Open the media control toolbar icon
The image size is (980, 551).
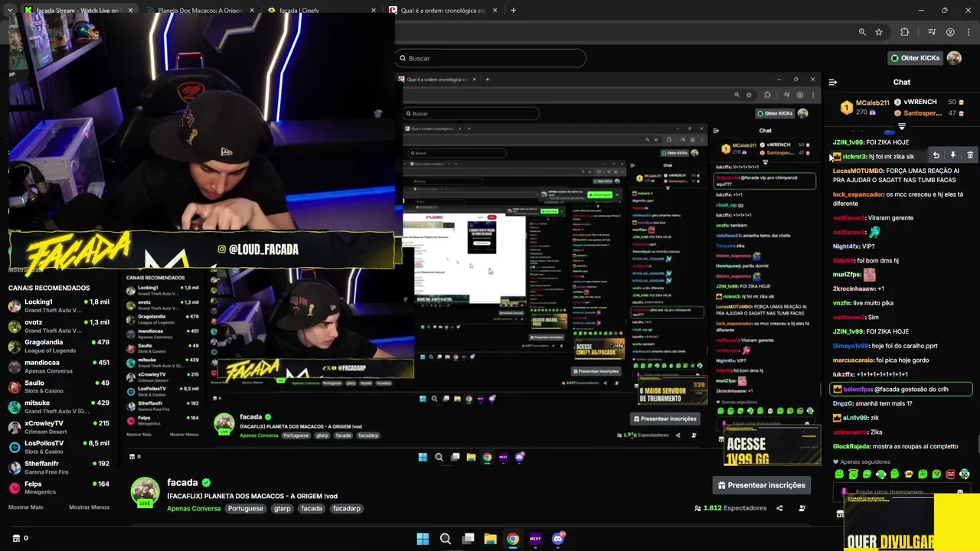pos(932,32)
